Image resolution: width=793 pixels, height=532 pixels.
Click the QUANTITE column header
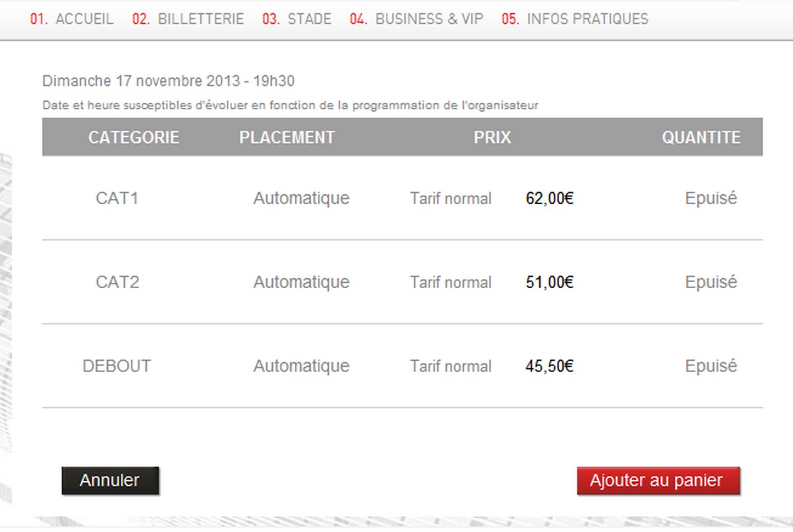[x=701, y=137]
